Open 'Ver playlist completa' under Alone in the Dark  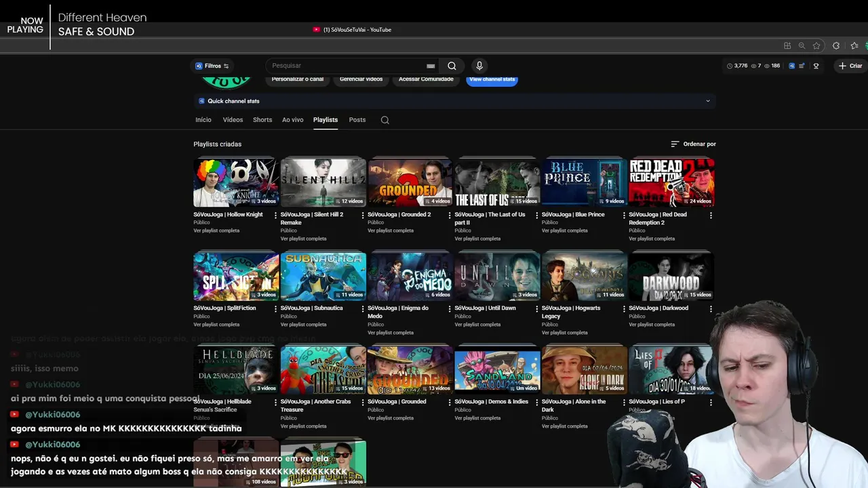(565, 426)
